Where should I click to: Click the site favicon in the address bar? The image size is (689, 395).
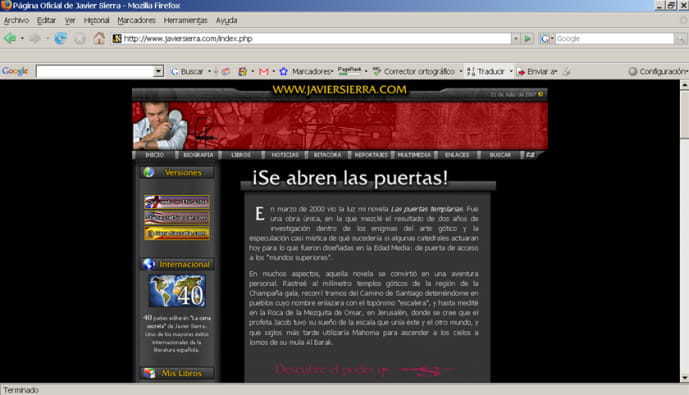click(x=117, y=39)
